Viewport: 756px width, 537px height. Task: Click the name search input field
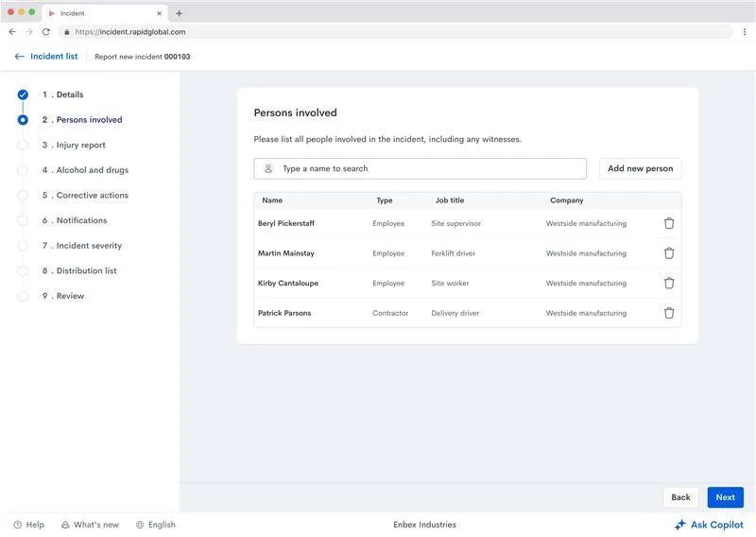(420, 168)
